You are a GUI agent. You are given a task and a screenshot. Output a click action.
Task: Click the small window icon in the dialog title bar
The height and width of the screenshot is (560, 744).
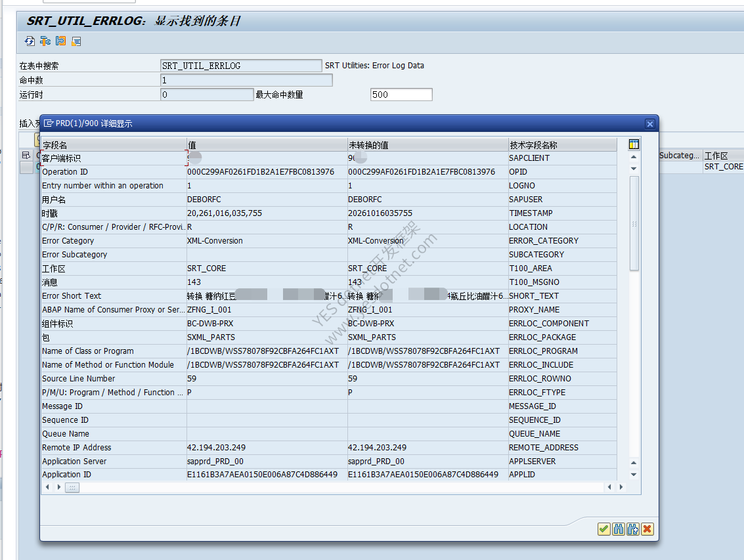click(x=49, y=123)
